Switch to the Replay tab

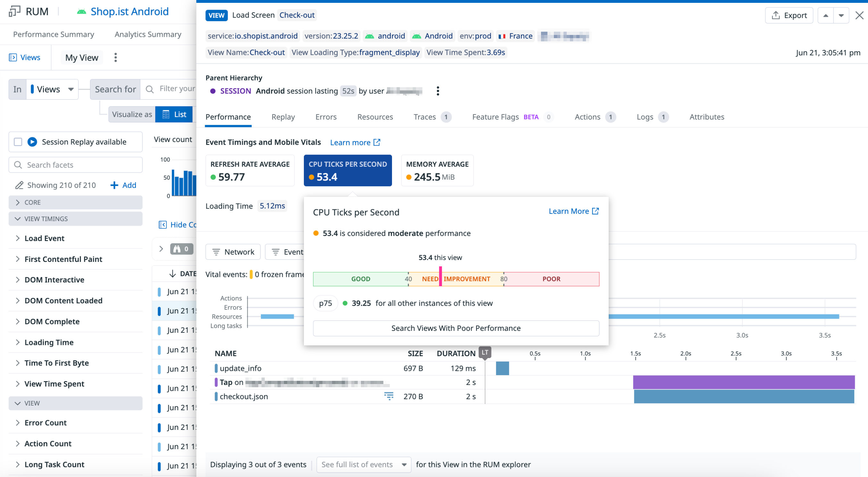coord(283,117)
